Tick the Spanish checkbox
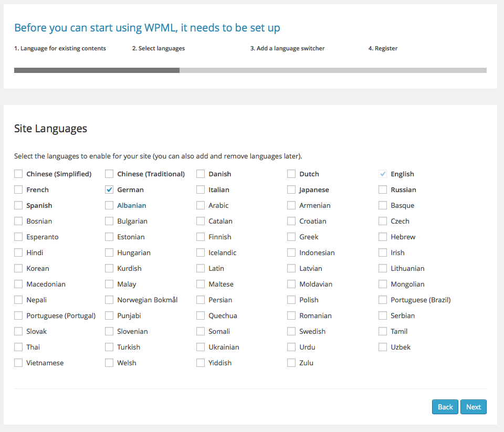504x432 pixels. pyautogui.click(x=18, y=205)
